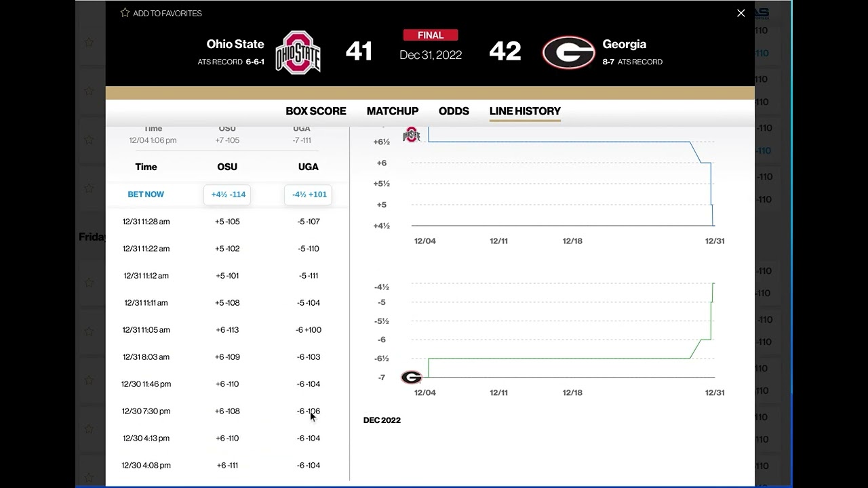Click the 12/31 11:28 am line row
The image size is (868, 488).
[227, 222]
